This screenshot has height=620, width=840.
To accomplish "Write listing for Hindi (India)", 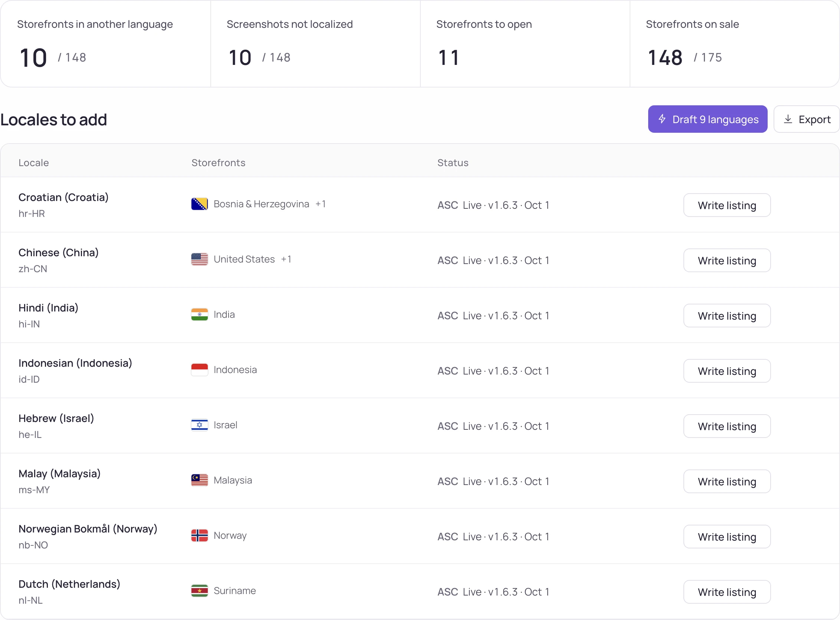I will tap(726, 316).
